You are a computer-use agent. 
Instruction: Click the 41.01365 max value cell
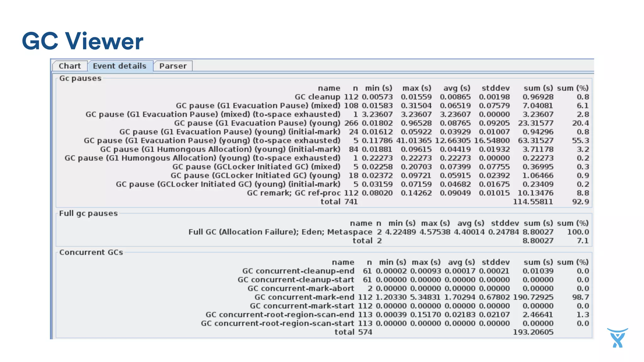[x=414, y=140]
